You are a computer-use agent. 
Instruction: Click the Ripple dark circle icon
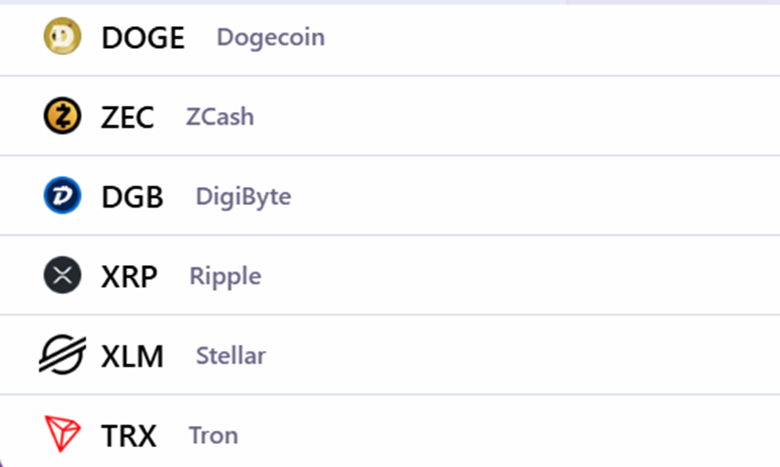pos(62,275)
